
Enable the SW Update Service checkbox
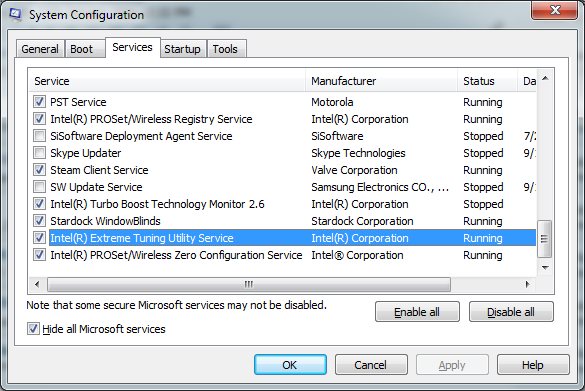[x=39, y=187]
